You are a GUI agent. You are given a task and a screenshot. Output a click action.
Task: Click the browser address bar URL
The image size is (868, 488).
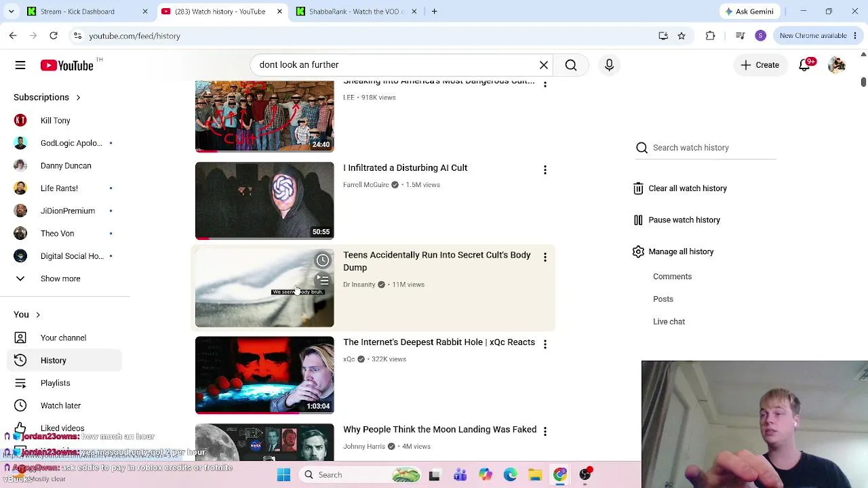134,36
